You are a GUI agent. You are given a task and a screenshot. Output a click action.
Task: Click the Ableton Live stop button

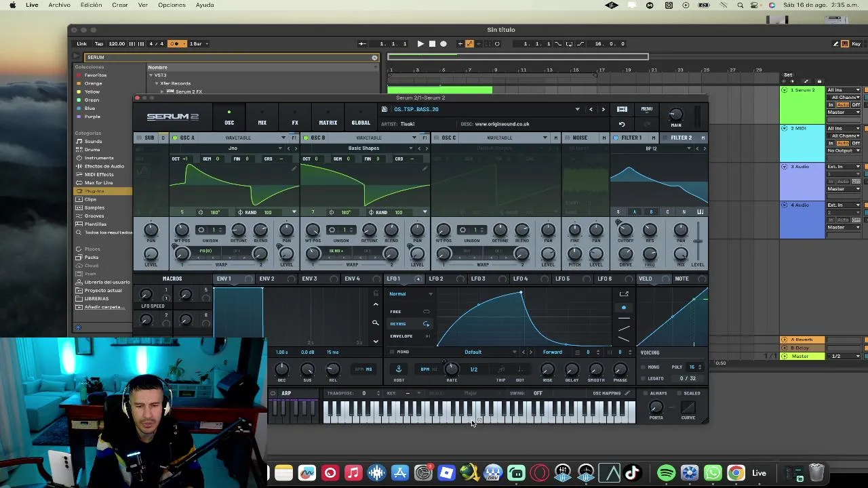(x=432, y=43)
